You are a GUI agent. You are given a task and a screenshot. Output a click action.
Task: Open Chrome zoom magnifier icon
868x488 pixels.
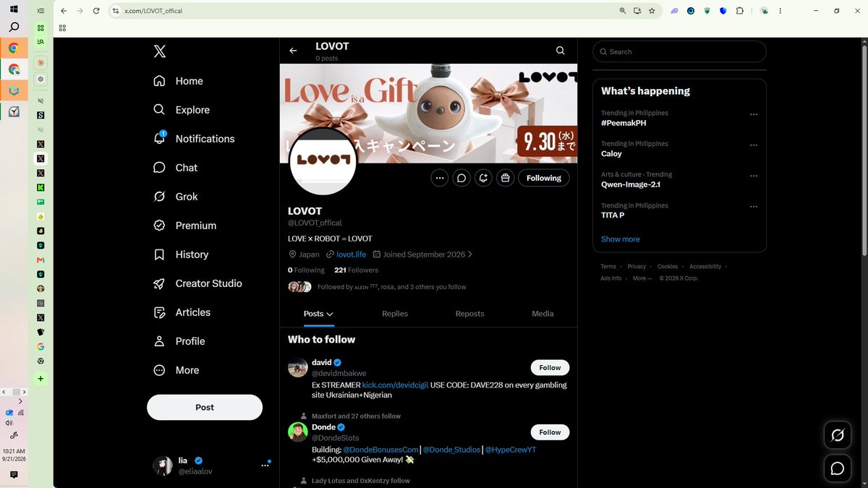pyautogui.click(x=623, y=11)
